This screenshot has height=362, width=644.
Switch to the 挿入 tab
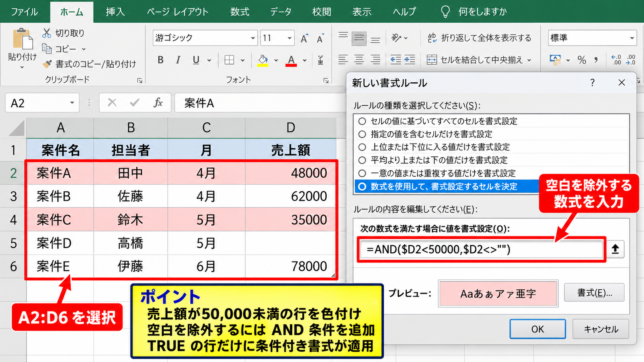[115, 12]
